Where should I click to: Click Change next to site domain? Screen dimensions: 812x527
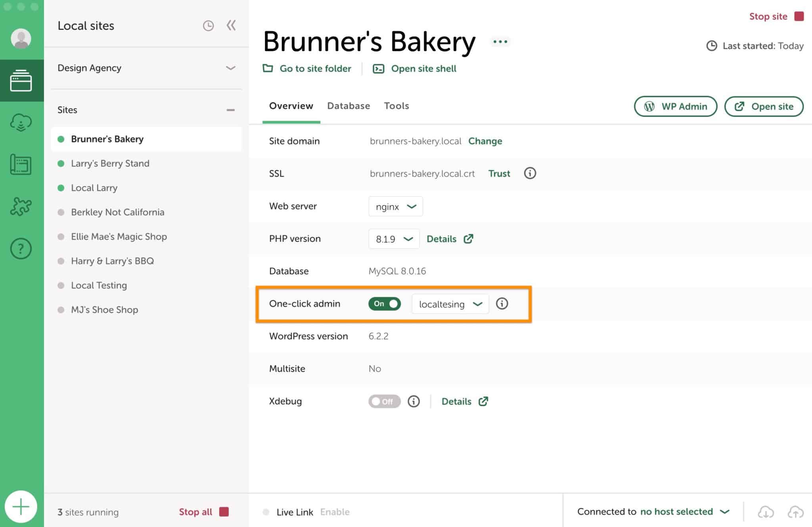click(x=485, y=141)
